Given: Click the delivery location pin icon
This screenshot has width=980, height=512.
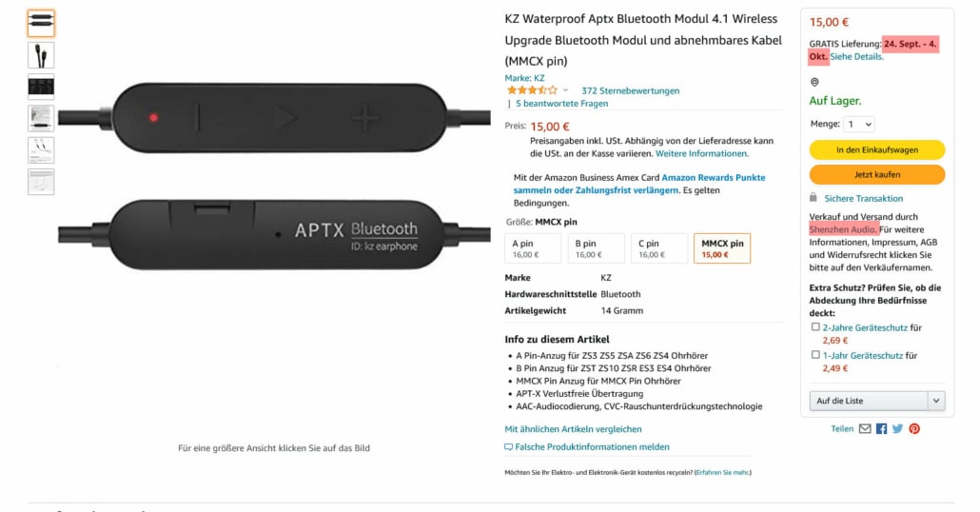Looking at the screenshot, I should point(814,82).
